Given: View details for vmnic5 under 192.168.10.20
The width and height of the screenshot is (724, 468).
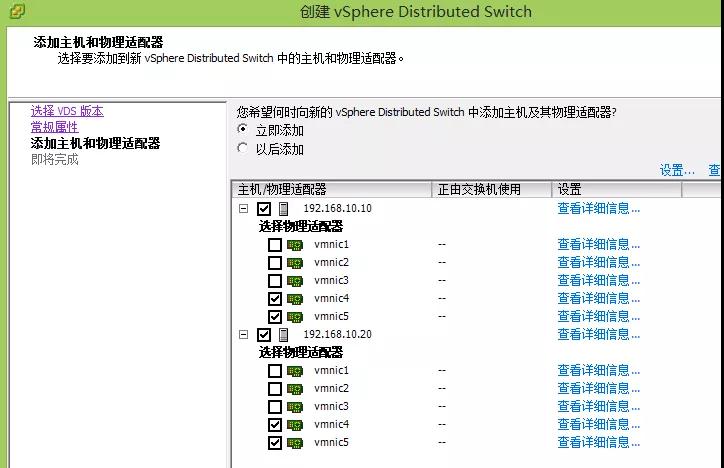Looking at the screenshot, I should tap(598, 443).
